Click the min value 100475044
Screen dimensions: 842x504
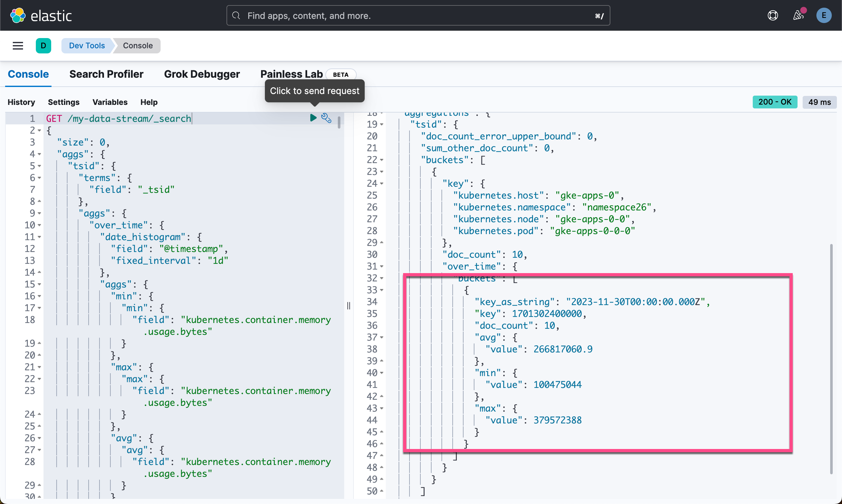tap(557, 385)
